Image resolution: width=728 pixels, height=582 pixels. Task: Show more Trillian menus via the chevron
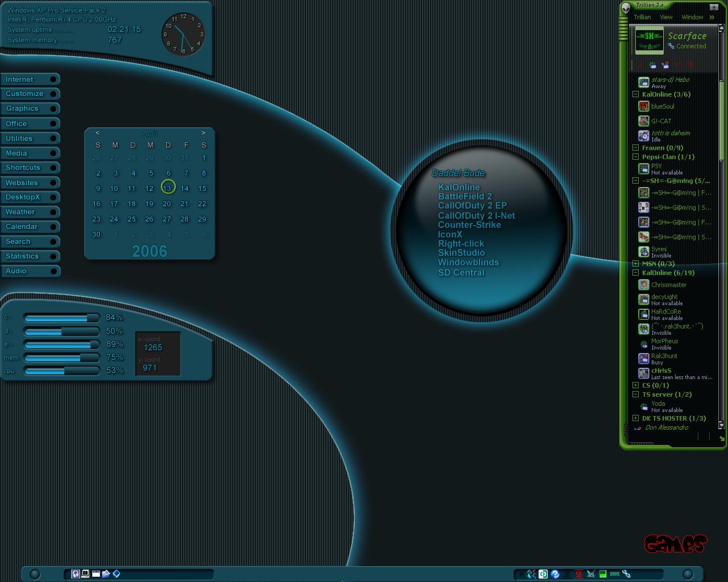coord(712,17)
